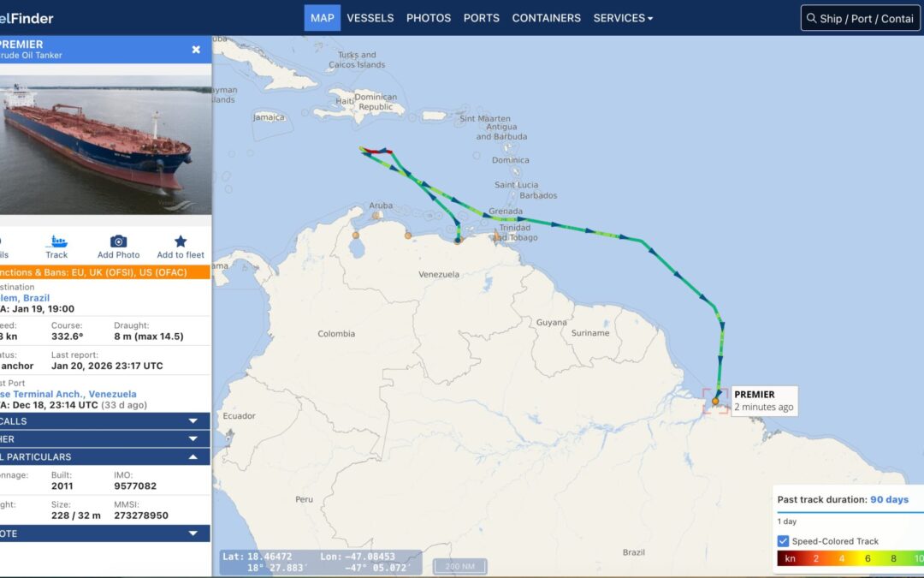Click the Add to fleet star icon
The image size is (924, 578).
click(181, 241)
